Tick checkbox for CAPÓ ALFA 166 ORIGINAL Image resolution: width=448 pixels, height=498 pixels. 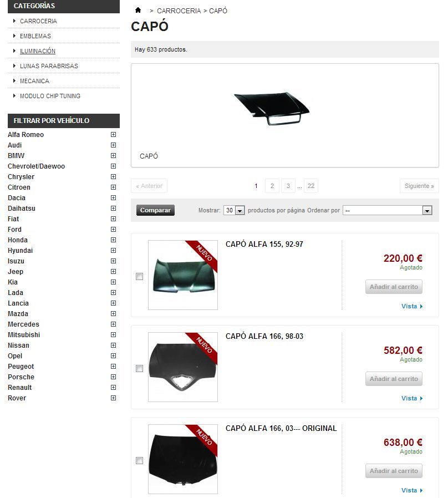tap(139, 460)
